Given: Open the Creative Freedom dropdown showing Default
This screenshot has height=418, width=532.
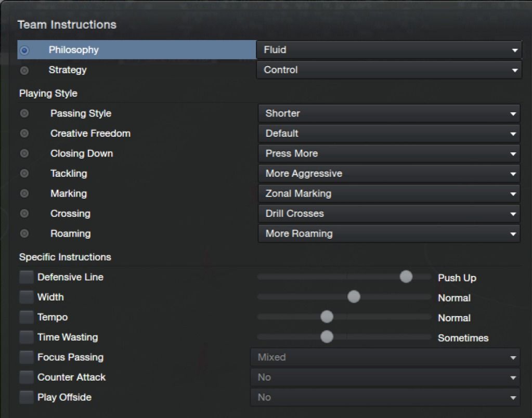Looking at the screenshot, I should point(389,133).
